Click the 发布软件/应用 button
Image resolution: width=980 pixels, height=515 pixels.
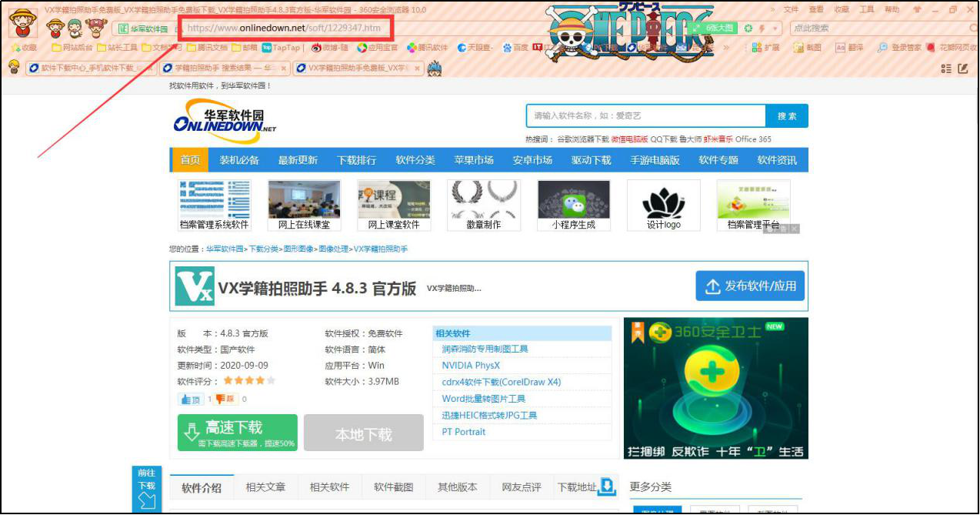click(750, 286)
